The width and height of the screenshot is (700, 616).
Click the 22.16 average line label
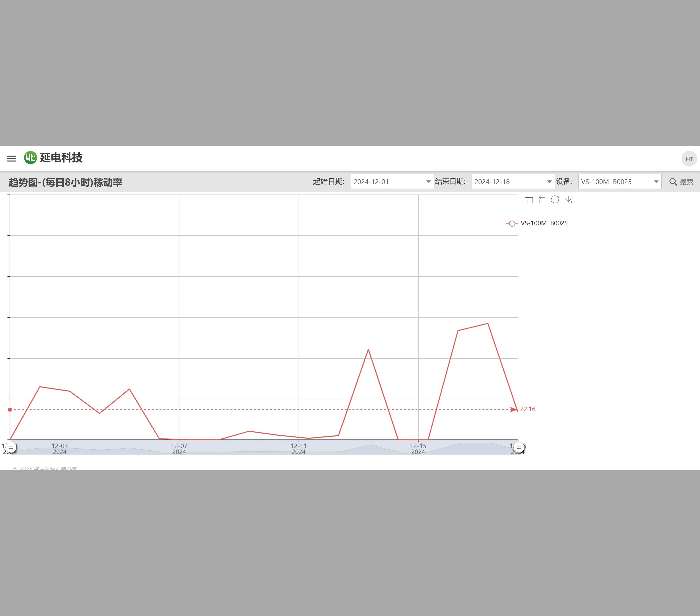pos(528,409)
